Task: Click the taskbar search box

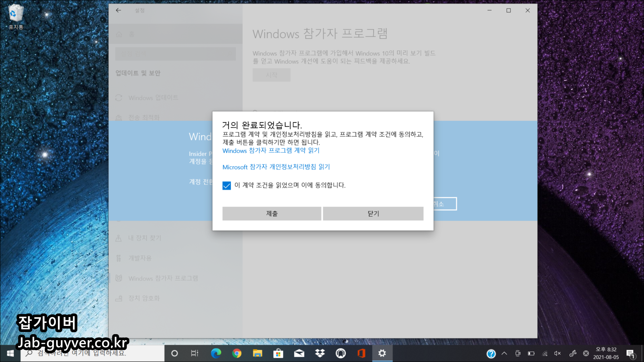Action: [92, 353]
